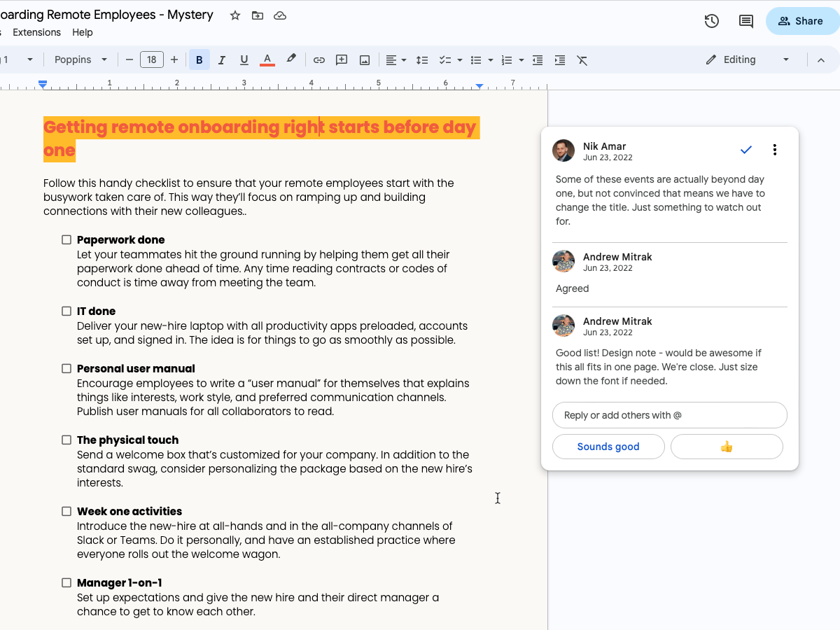840x630 pixels.
Task: Toggle italic formatting
Action: click(222, 60)
